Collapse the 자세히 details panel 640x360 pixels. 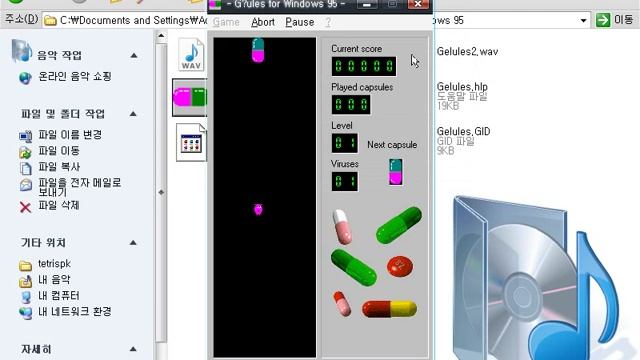[133, 349]
